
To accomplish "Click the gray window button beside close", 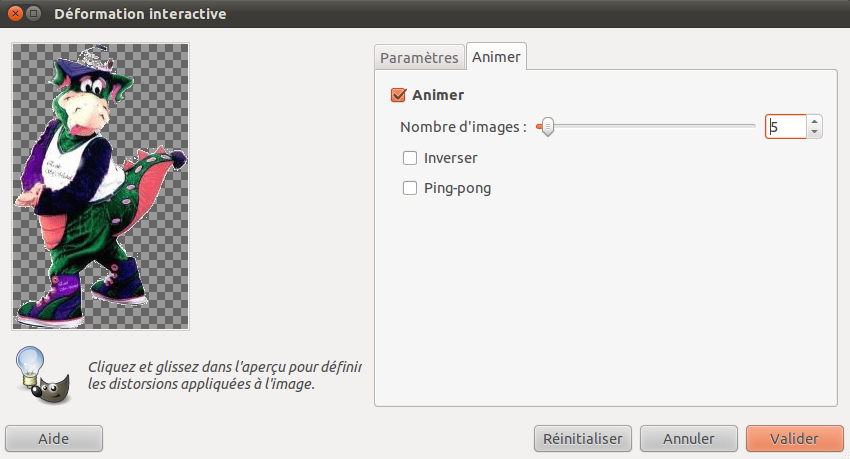I will pyautogui.click(x=34, y=14).
